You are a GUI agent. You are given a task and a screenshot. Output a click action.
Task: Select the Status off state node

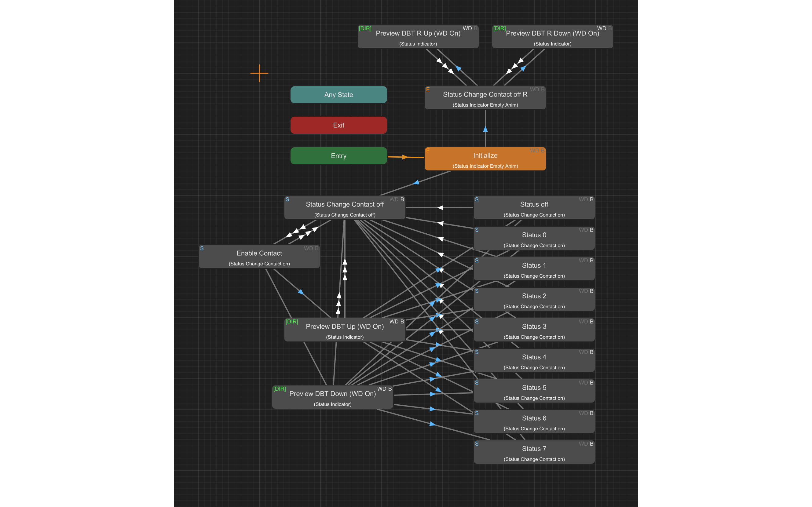click(534, 208)
